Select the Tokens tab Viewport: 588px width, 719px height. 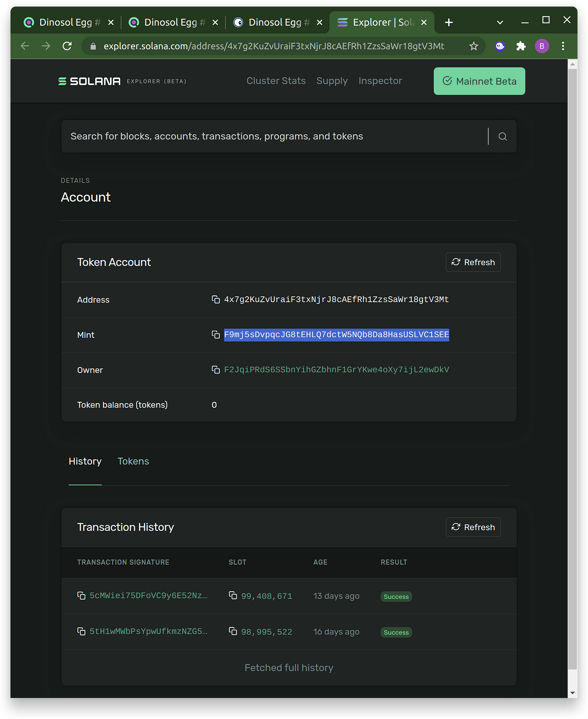coord(133,461)
